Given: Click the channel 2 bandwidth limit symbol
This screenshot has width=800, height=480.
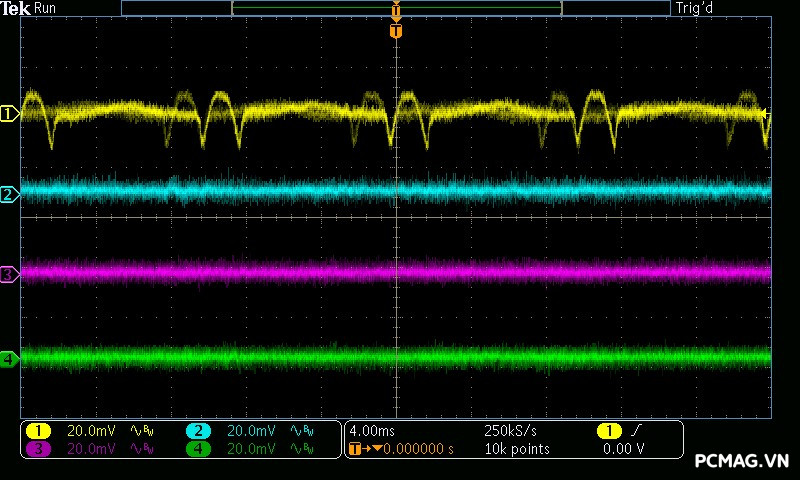Looking at the screenshot, I should [x=301, y=431].
